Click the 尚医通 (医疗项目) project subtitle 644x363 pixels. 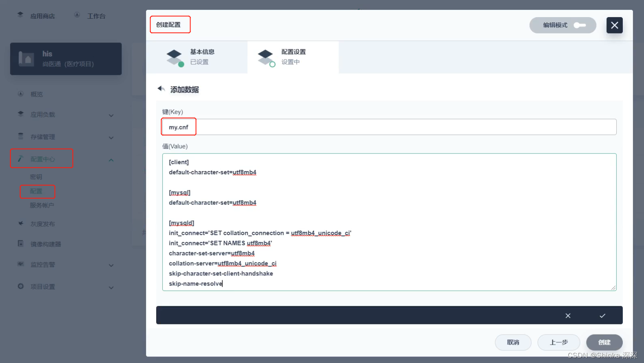68,64
